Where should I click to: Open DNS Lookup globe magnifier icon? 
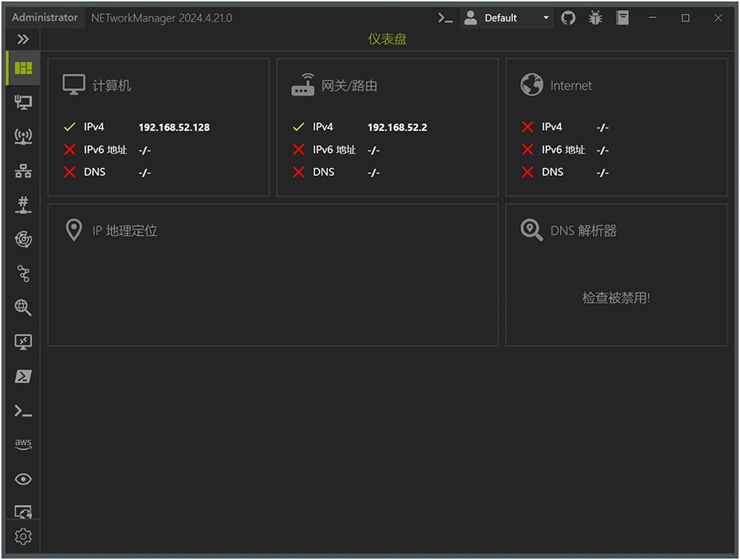23,308
